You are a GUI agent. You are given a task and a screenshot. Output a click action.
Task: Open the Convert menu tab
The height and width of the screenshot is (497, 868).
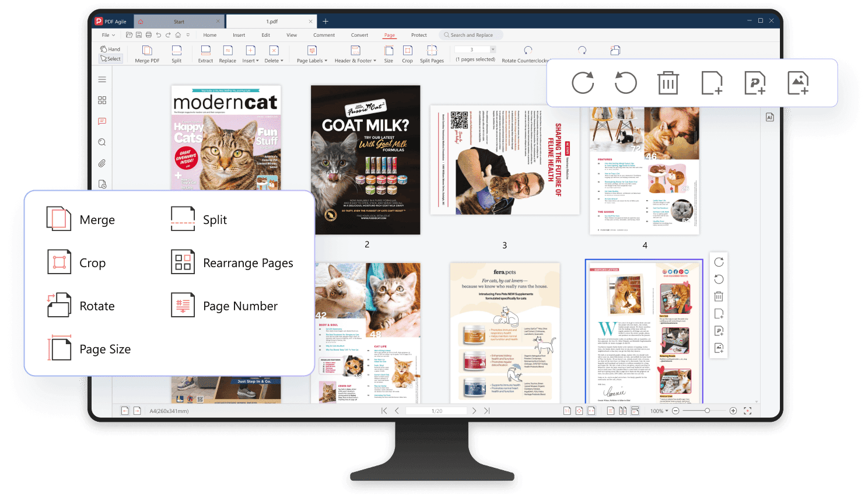coord(359,35)
